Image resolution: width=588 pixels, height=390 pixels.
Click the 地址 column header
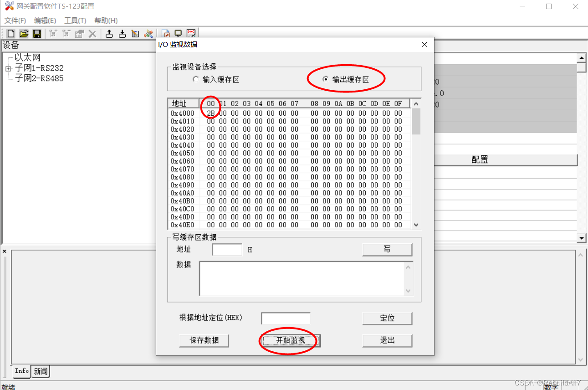coord(184,103)
